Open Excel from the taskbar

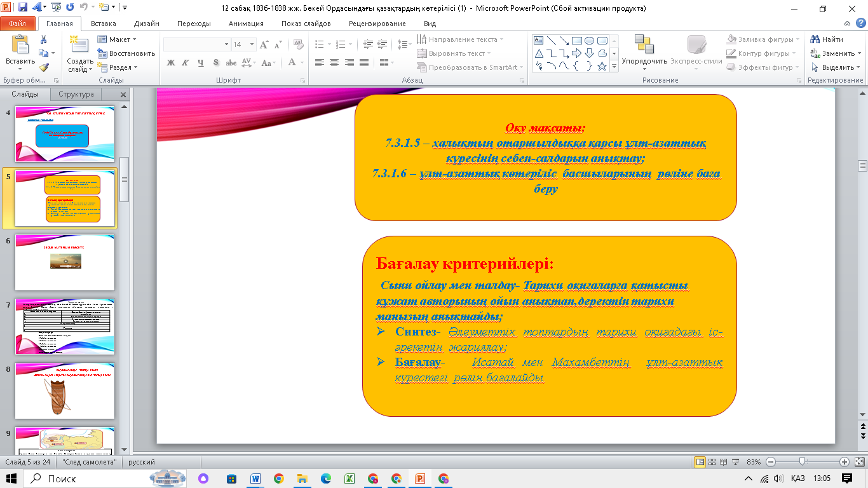(349, 478)
